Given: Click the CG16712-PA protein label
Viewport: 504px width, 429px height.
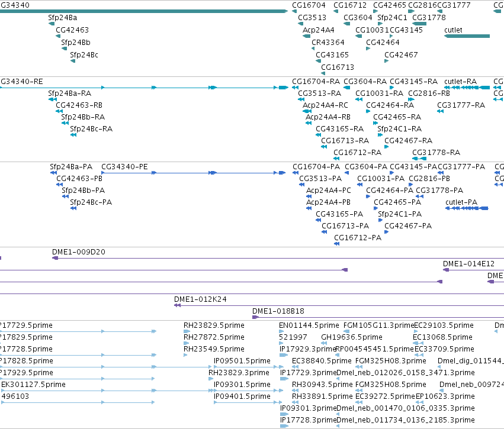Looking at the screenshot, I should click(358, 238).
